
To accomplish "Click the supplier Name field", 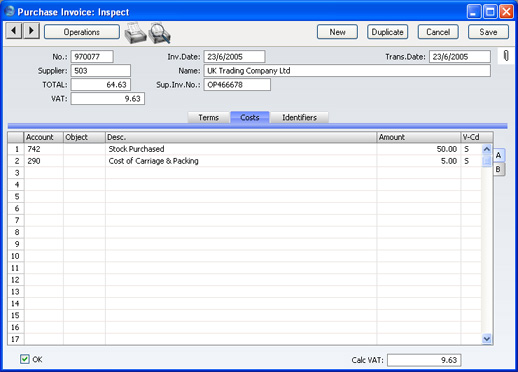I will click(x=347, y=71).
